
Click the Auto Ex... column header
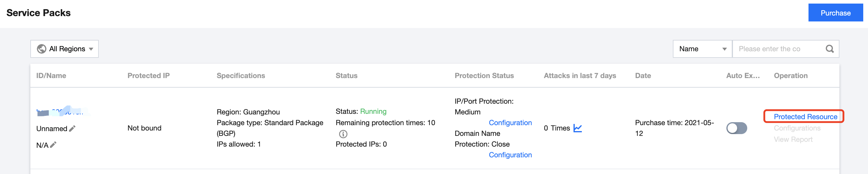743,76
